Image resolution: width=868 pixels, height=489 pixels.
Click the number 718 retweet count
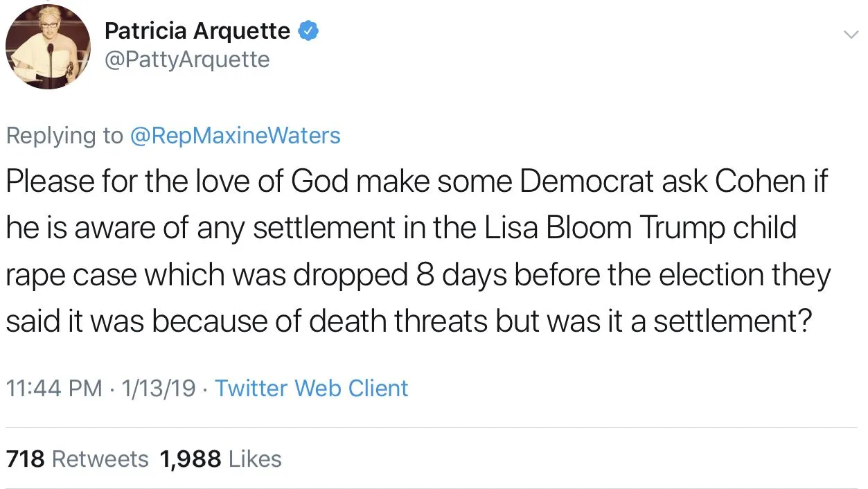point(26,459)
